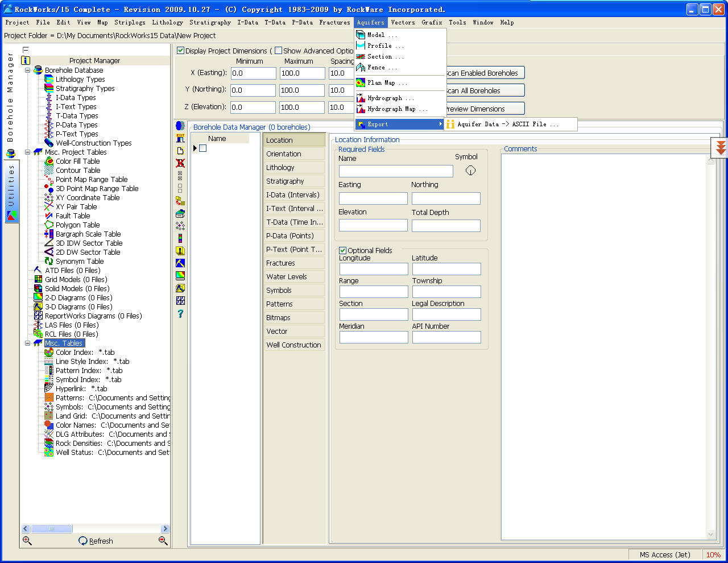Click the Refresh button in Project Manager
Screen dimensions: 728x563
(96, 541)
